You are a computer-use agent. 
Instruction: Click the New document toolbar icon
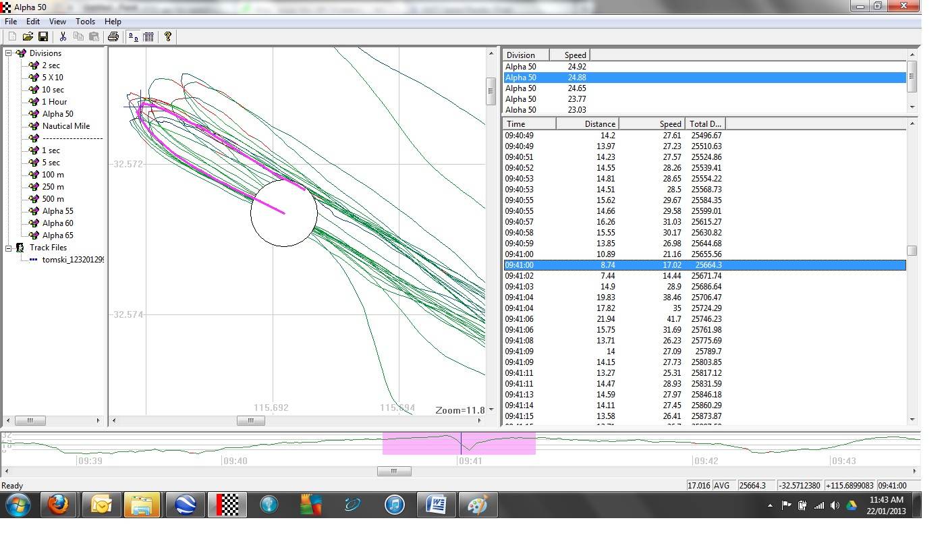12,36
